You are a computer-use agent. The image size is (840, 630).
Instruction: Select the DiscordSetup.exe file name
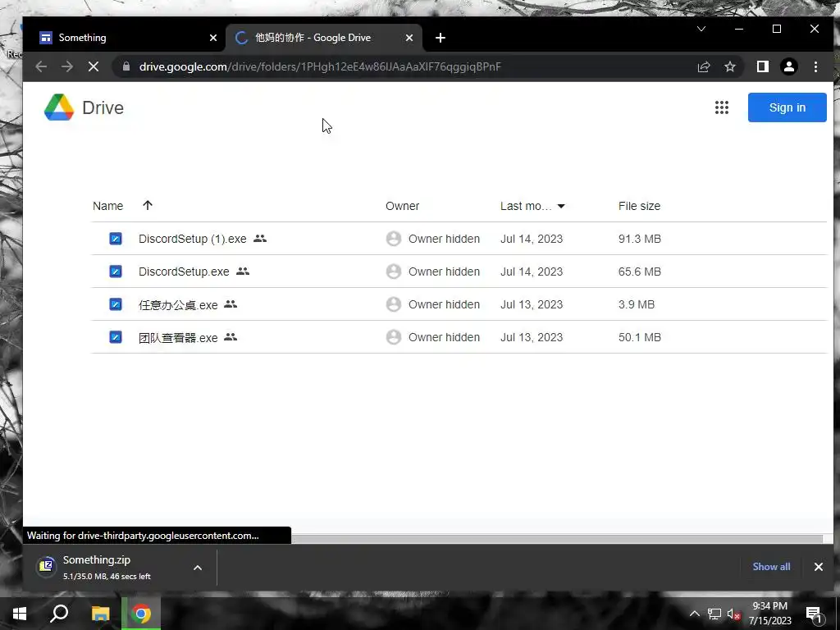184,272
